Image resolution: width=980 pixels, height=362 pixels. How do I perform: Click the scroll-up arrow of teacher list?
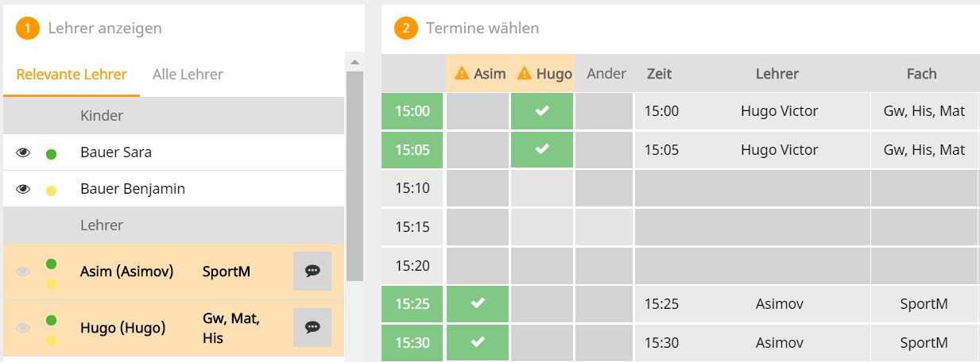(354, 62)
